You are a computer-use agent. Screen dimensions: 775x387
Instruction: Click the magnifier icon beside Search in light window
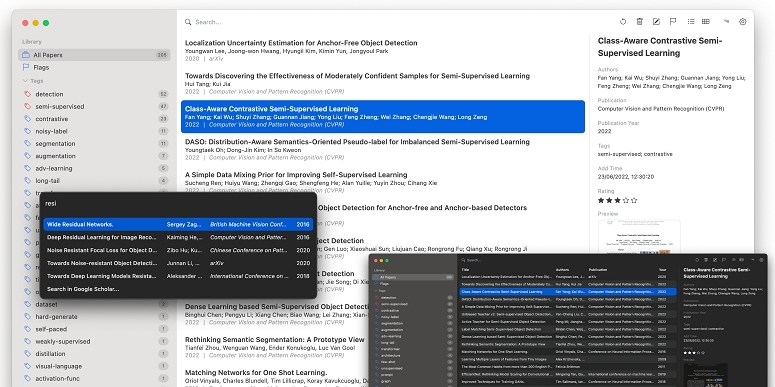tap(188, 22)
